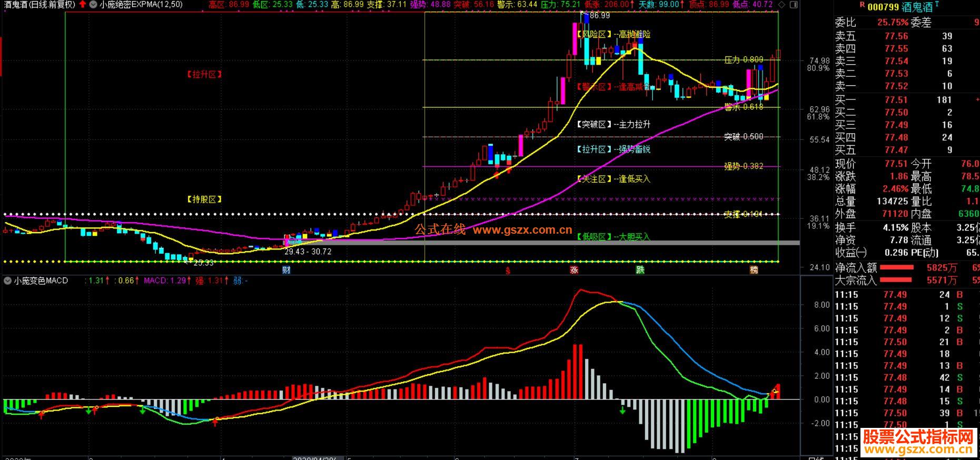Click the 卖二 77.53 order row

907,74
